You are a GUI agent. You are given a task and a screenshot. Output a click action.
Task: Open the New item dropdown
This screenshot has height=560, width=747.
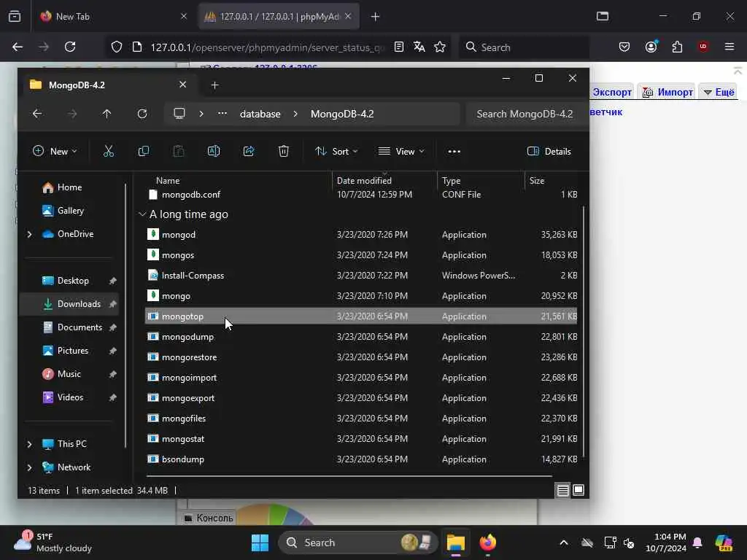click(55, 152)
